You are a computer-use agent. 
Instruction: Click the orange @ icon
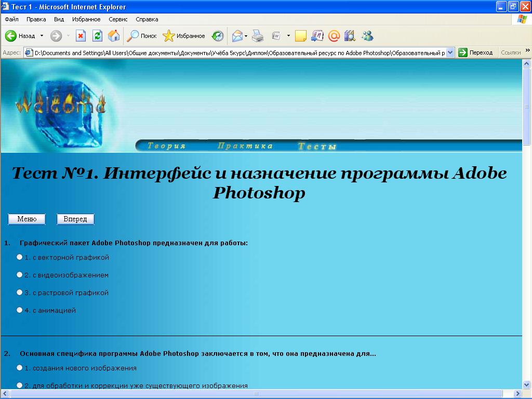(334, 36)
